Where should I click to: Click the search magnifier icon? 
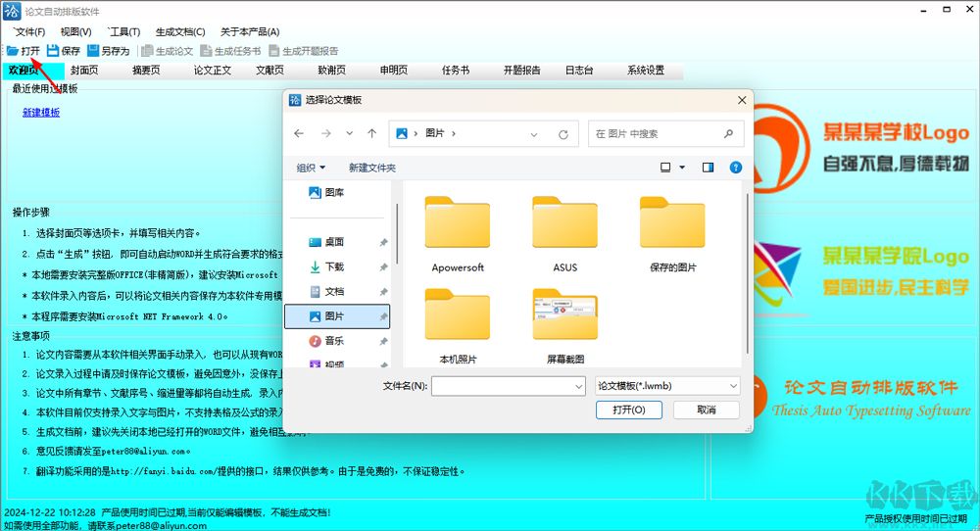click(x=728, y=133)
